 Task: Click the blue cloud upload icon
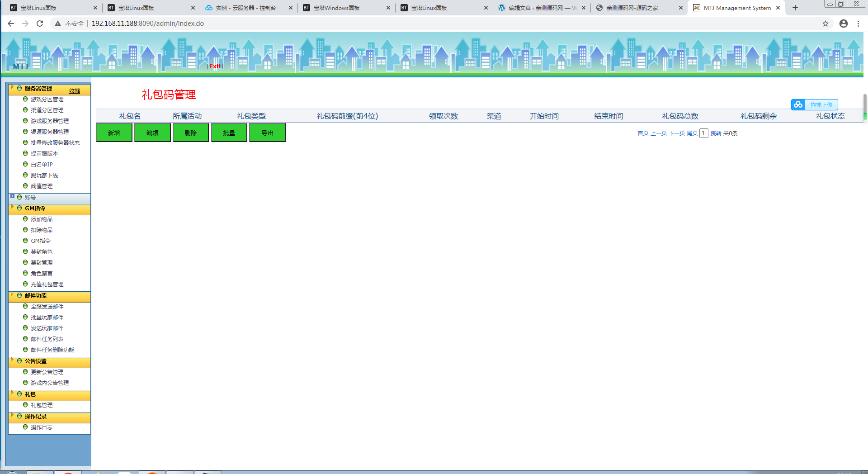click(x=798, y=104)
